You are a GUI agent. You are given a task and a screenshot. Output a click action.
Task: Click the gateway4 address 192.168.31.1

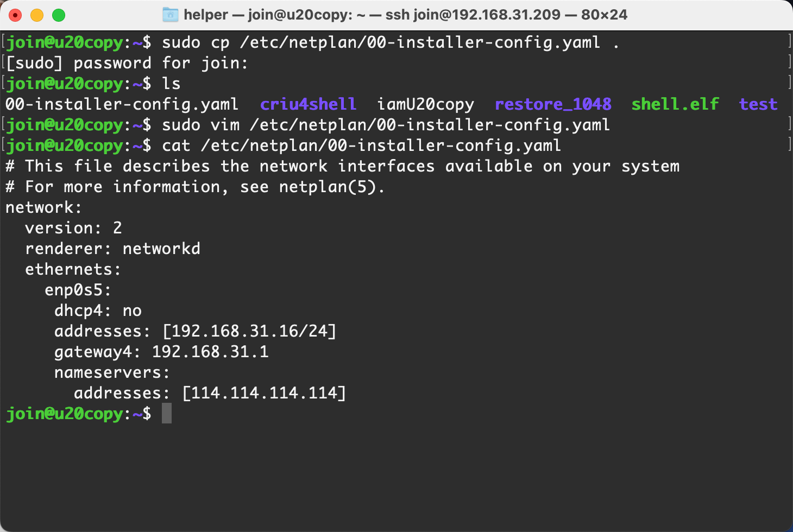coord(210,352)
